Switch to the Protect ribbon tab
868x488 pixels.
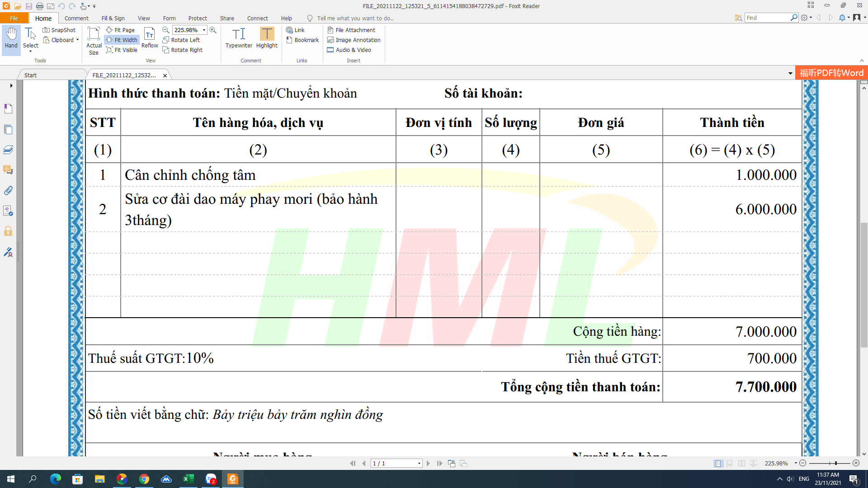[198, 18]
